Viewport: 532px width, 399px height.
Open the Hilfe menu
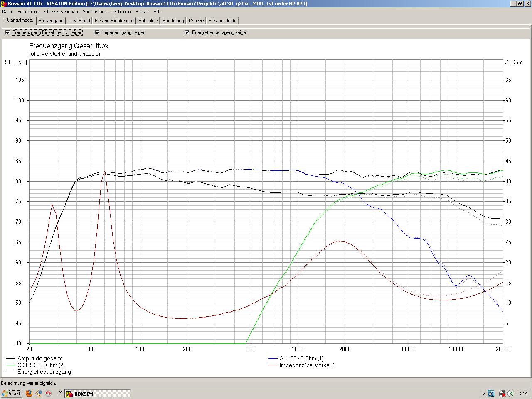[158, 12]
